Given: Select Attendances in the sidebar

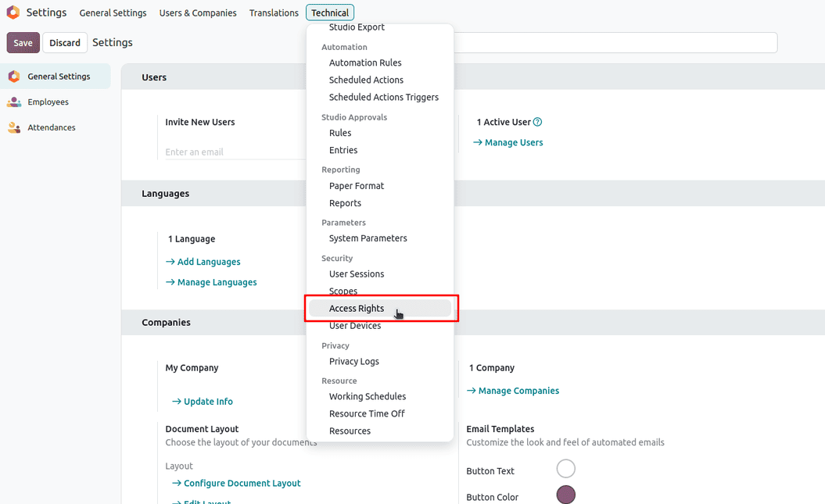Looking at the screenshot, I should click(x=56, y=127).
